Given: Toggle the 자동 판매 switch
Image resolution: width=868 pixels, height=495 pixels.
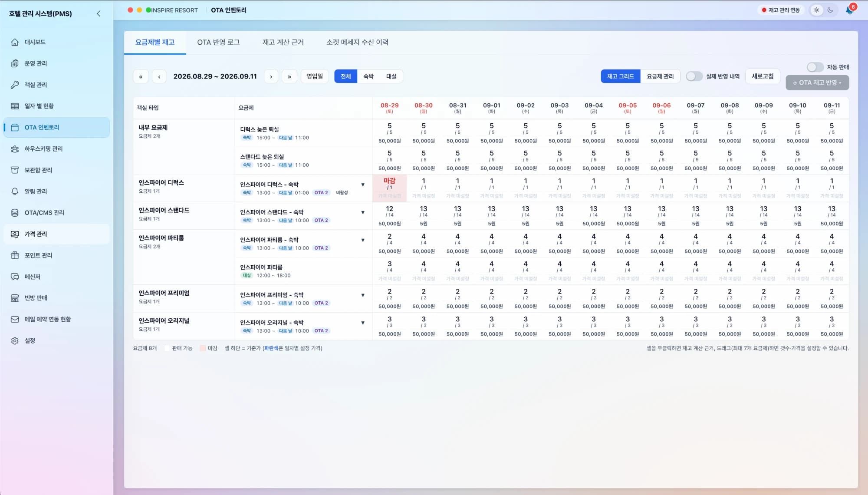Looking at the screenshot, I should [x=815, y=67].
